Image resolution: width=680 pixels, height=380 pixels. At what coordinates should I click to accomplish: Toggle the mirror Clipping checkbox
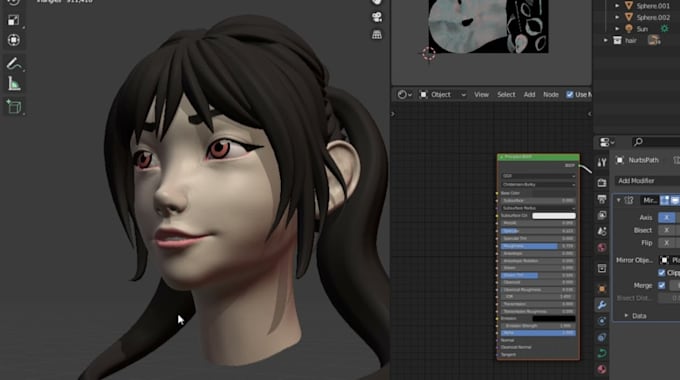(661, 272)
